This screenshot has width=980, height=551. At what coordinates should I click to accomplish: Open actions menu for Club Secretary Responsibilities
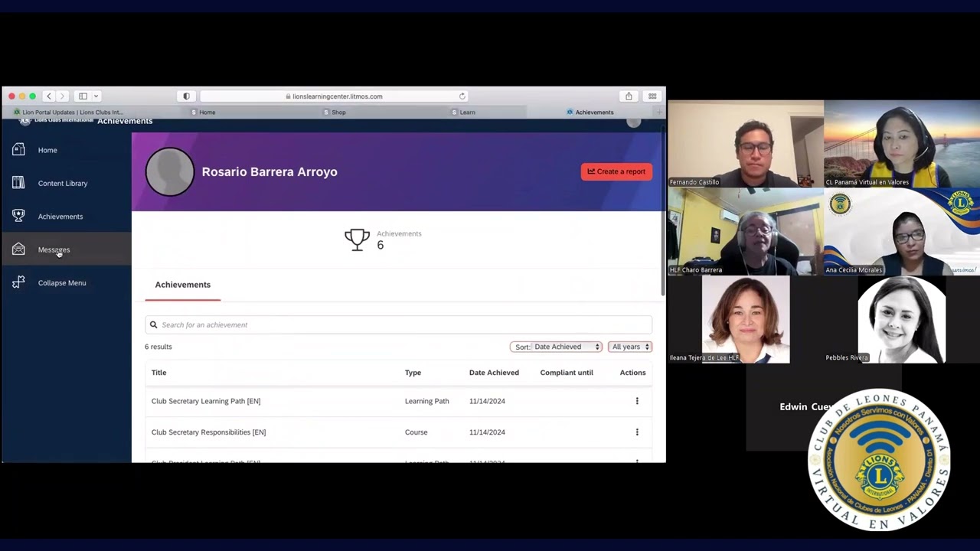pyautogui.click(x=637, y=432)
